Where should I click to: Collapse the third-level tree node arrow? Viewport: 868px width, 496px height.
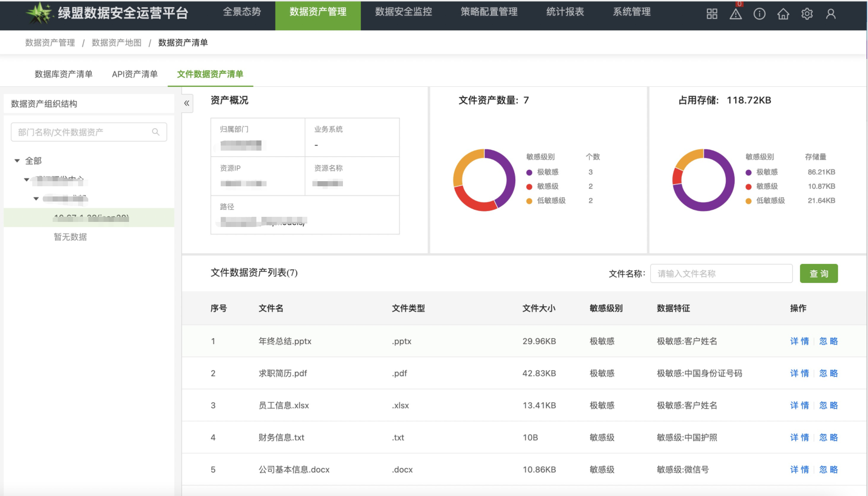pyautogui.click(x=36, y=199)
